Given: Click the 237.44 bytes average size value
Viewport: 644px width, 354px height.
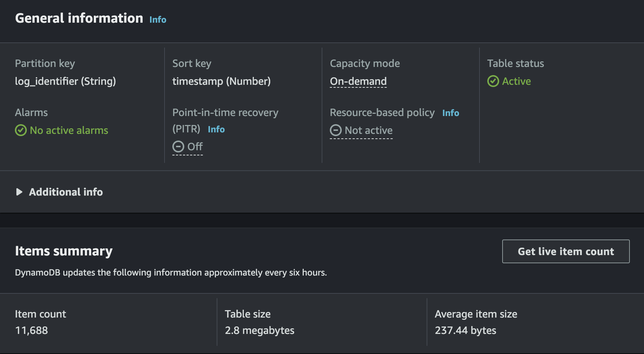Looking at the screenshot, I should (465, 330).
